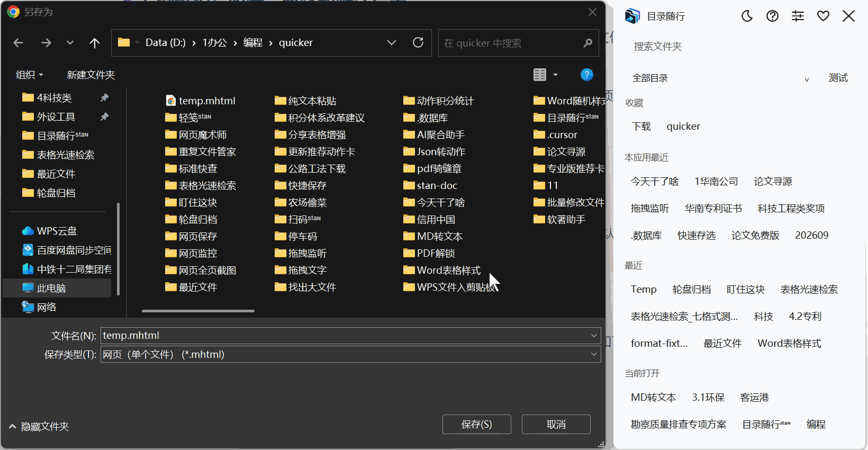
Task: Collapse folders with 隐藏文件夹
Action: point(39,426)
